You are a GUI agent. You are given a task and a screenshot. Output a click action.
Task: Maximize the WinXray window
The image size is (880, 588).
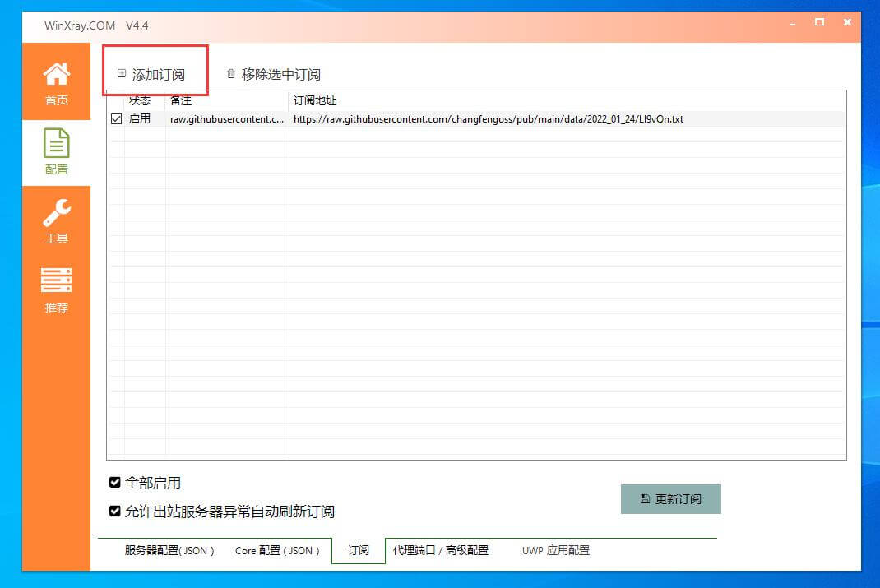[819, 22]
